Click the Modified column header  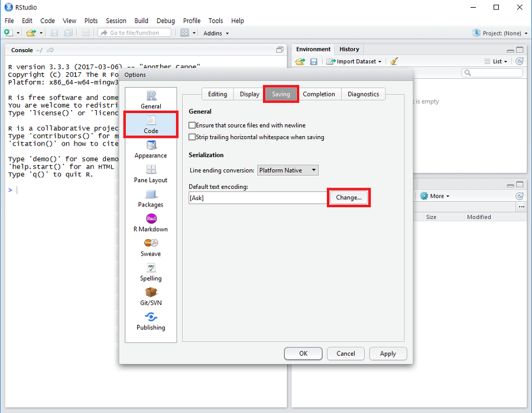(479, 217)
